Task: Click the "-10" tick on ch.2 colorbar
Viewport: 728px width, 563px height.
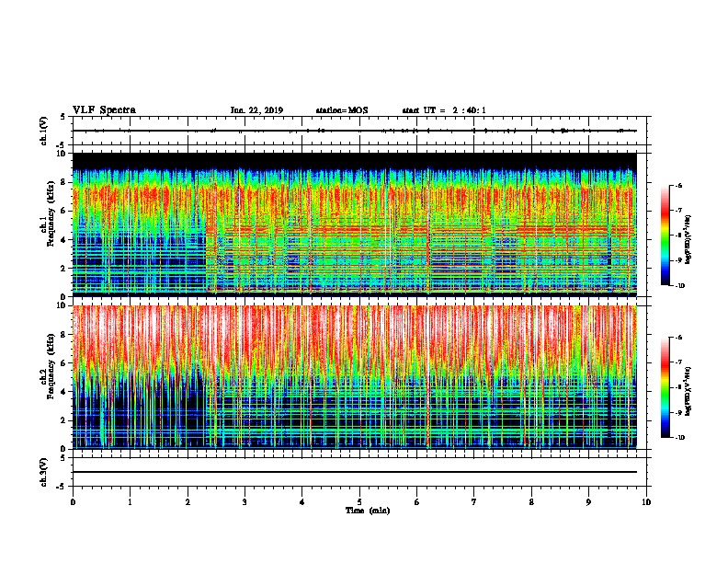Action: click(x=679, y=438)
